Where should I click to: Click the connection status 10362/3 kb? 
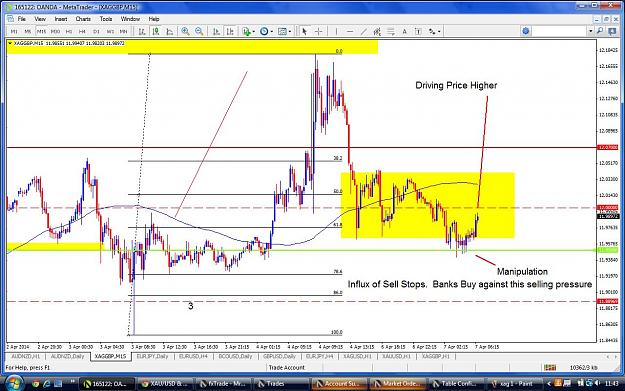coord(584,367)
